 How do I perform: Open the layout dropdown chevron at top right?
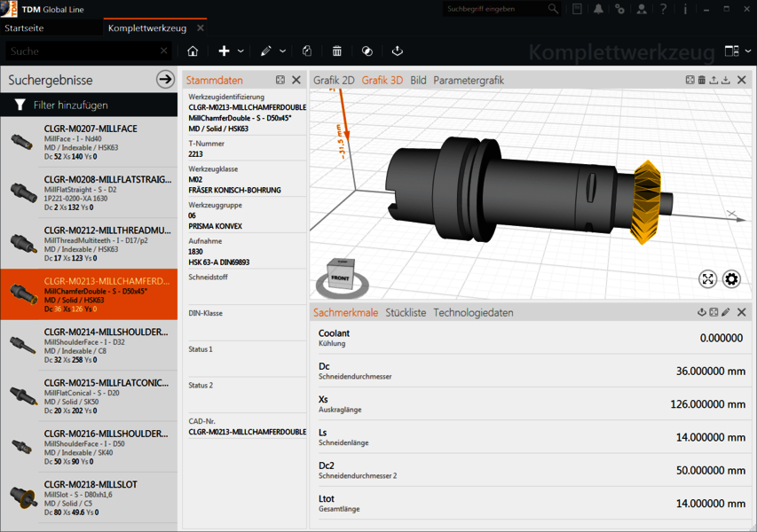[x=748, y=51]
